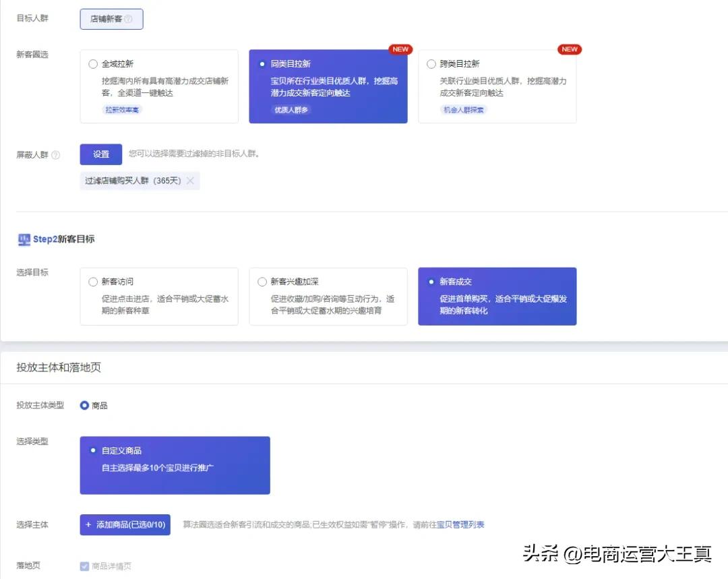The image size is (728, 579).
Task: Click the plus icon on 添加商品 button
Action: [88, 524]
